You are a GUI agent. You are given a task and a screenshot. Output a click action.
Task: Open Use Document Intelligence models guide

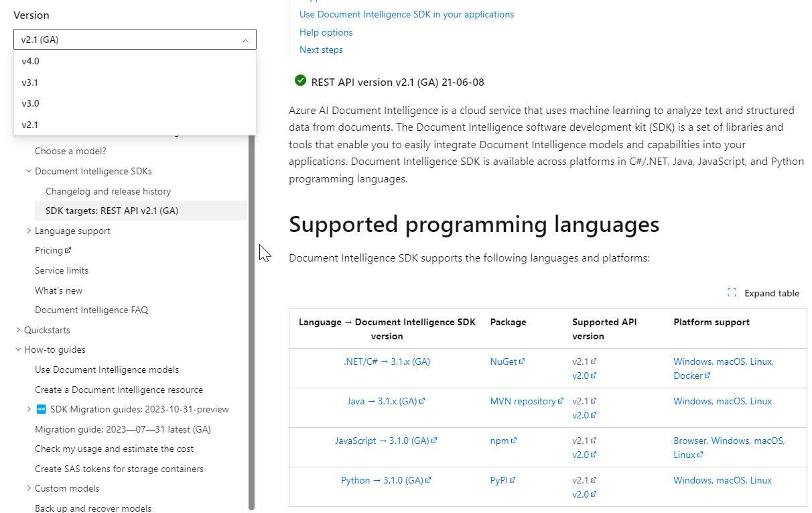point(107,369)
